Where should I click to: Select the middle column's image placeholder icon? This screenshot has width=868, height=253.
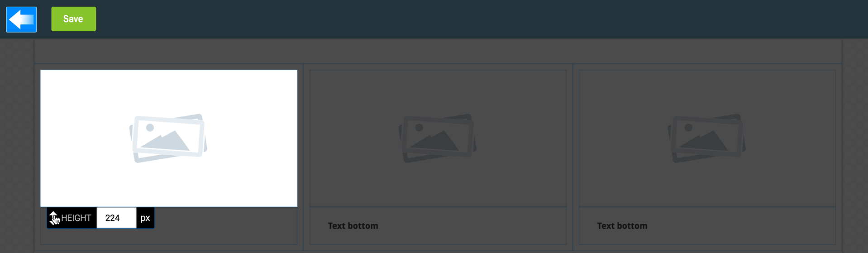pos(438,138)
